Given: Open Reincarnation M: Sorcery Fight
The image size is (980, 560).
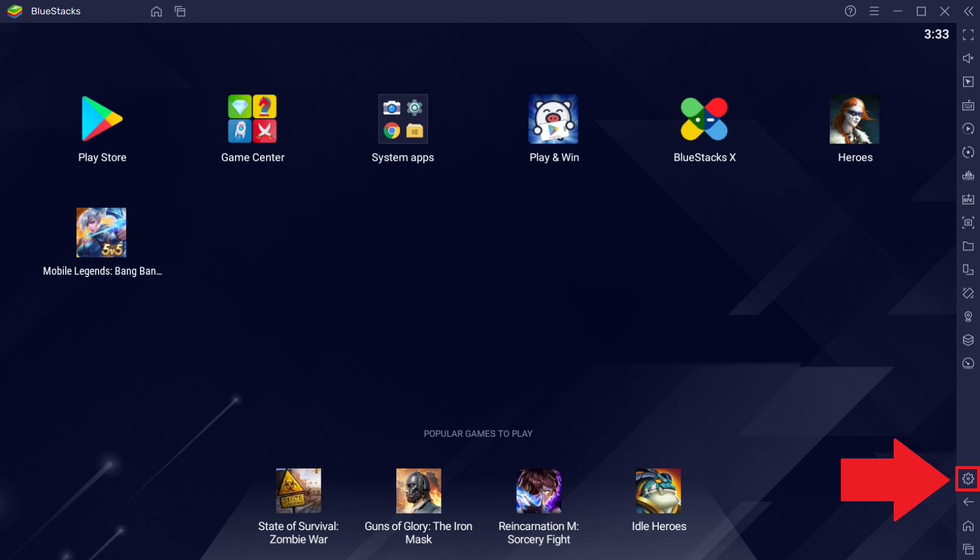Looking at the screenshot, I should 538,491.
